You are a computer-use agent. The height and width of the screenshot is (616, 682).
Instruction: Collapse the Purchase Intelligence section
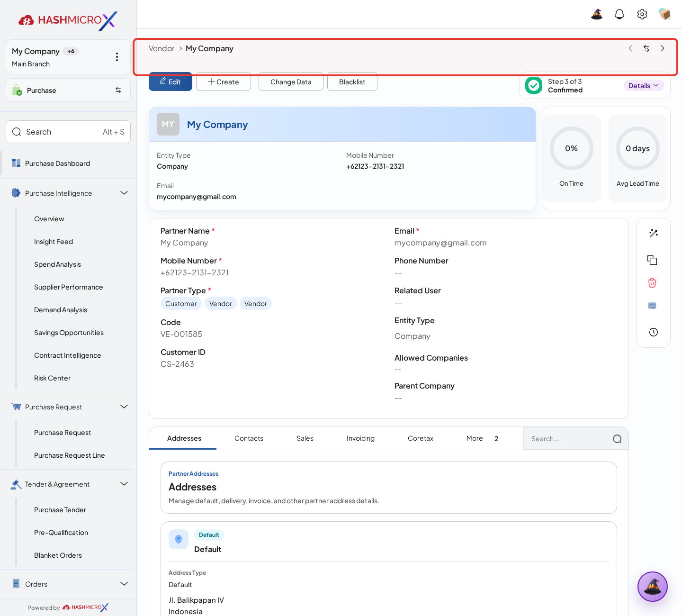click(124, 193)
